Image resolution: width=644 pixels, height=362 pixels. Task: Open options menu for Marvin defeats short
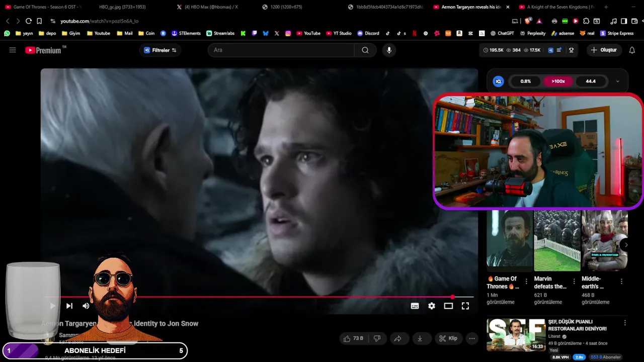574,282
